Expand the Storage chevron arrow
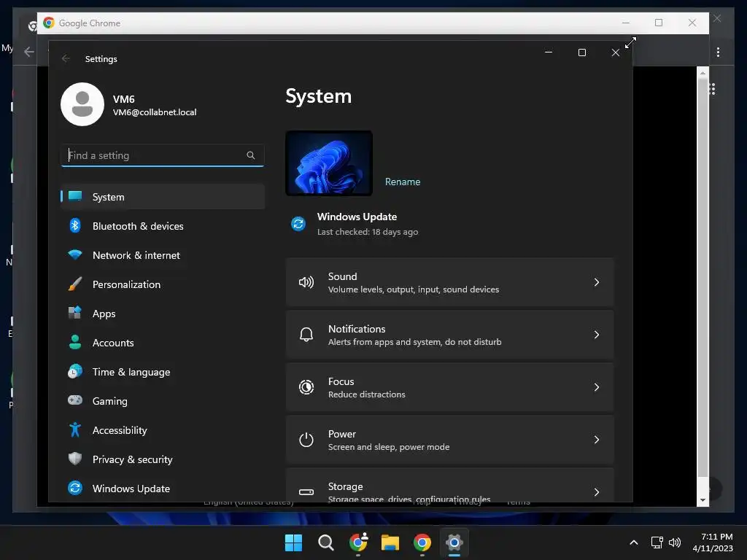747x560 pixels. (x=597, y=492)
